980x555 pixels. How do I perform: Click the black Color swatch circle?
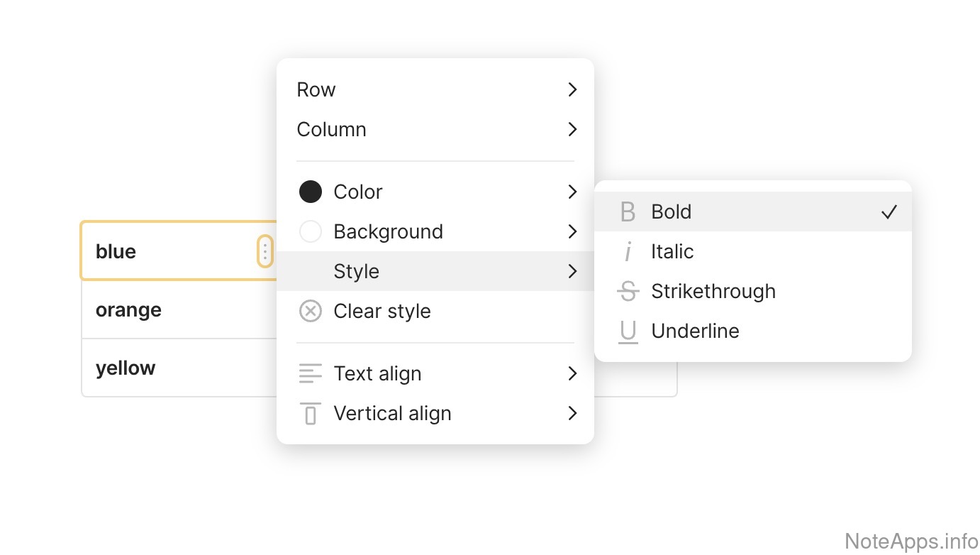pyautogui.click(x=311, y=192)
